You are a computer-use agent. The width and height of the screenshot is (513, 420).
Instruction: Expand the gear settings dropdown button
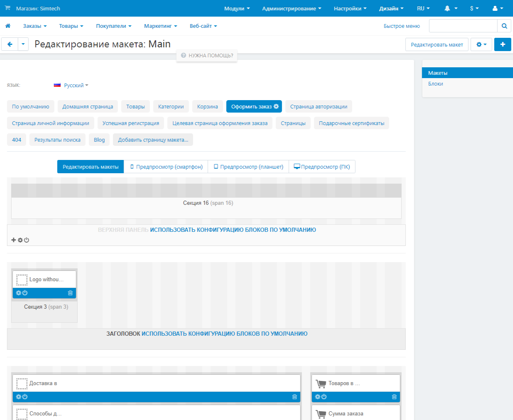click(x=481, y=44)
